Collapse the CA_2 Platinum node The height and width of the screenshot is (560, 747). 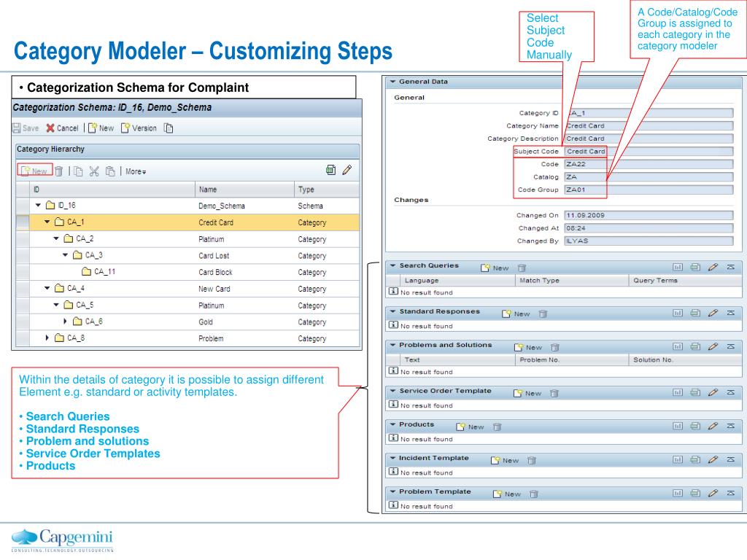tap(56, 238)
